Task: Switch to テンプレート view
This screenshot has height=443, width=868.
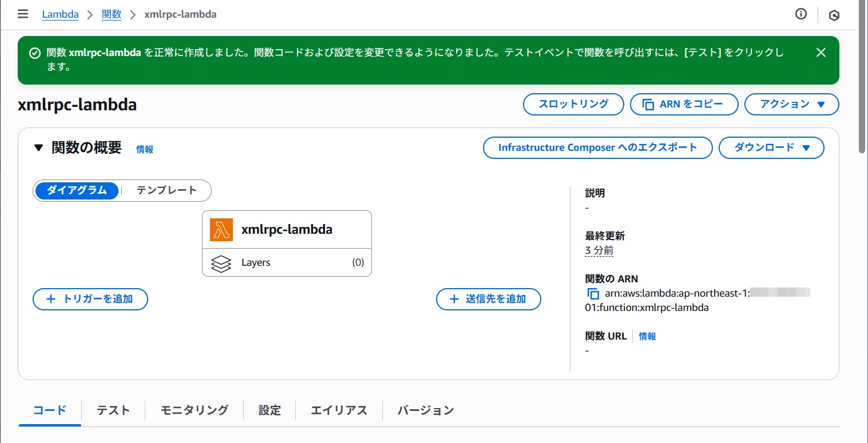Action: [167, 190]
